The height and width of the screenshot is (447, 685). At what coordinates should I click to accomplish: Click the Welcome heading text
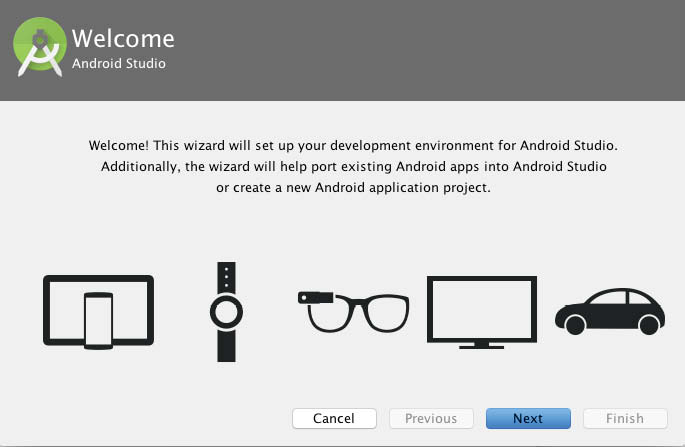click(123, 38)
